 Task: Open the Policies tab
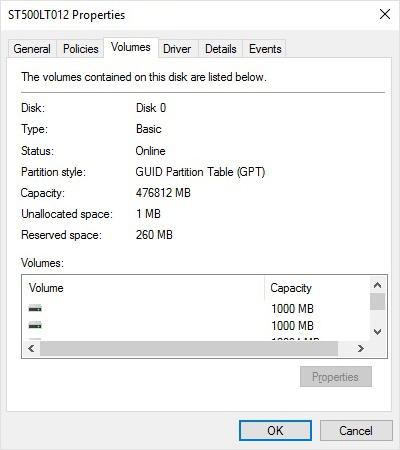(x=81, y=49)
